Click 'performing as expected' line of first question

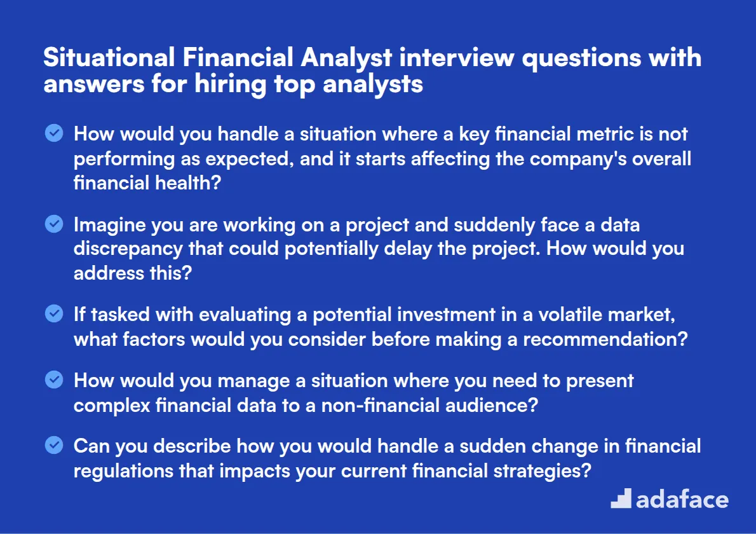point(382,159)
